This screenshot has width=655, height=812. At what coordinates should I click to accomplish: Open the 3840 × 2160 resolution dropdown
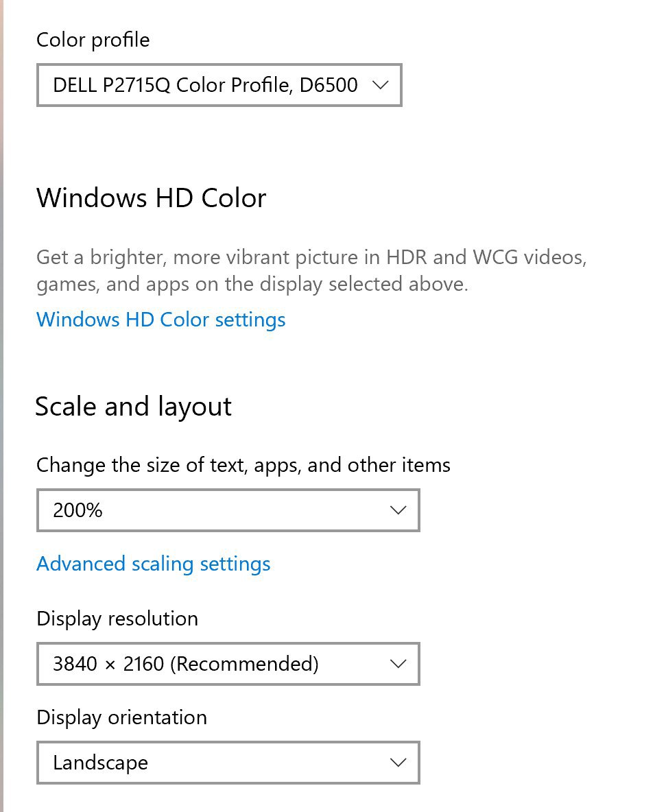pyautogui.click(x=228, y=663)
